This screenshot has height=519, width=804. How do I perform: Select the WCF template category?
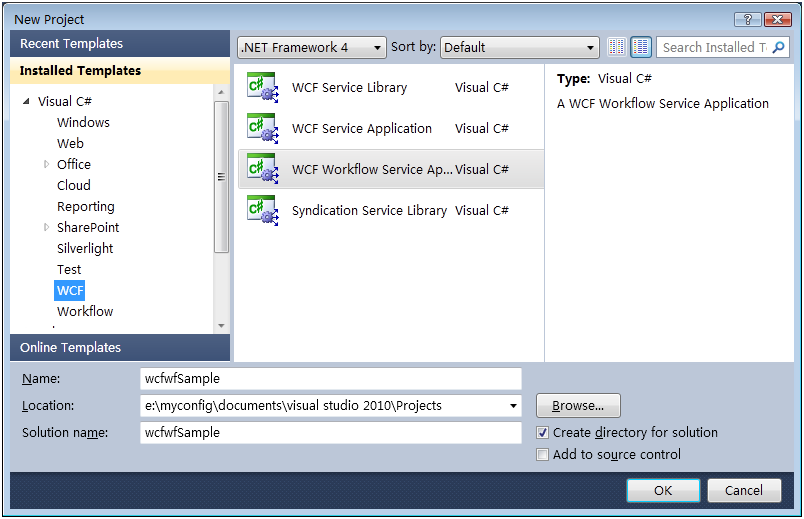(70, 291)
